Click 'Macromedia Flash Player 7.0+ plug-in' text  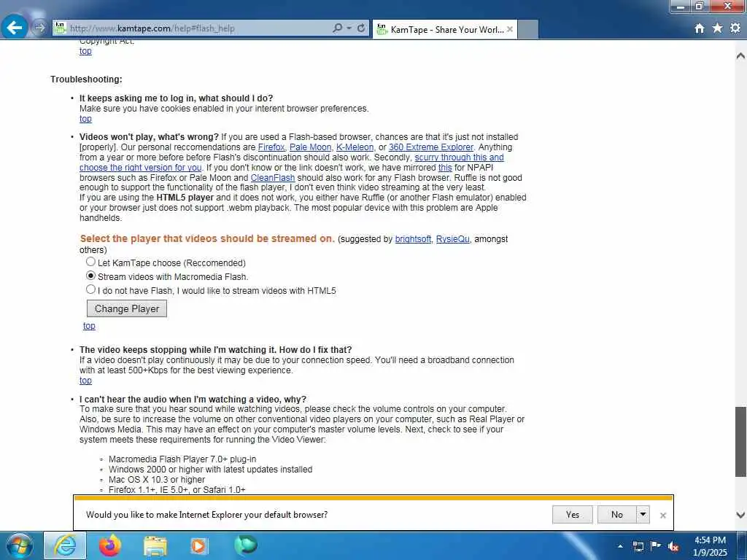(182, 459)
